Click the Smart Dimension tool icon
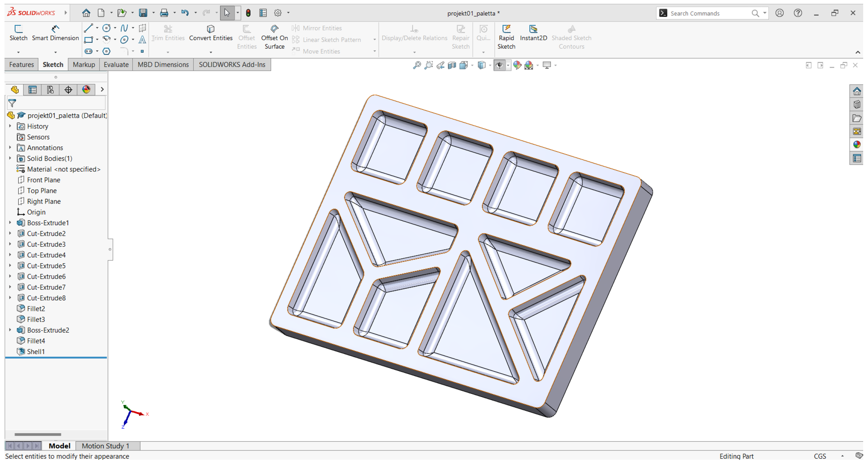868x465 pixels. [x=55, y=29]
